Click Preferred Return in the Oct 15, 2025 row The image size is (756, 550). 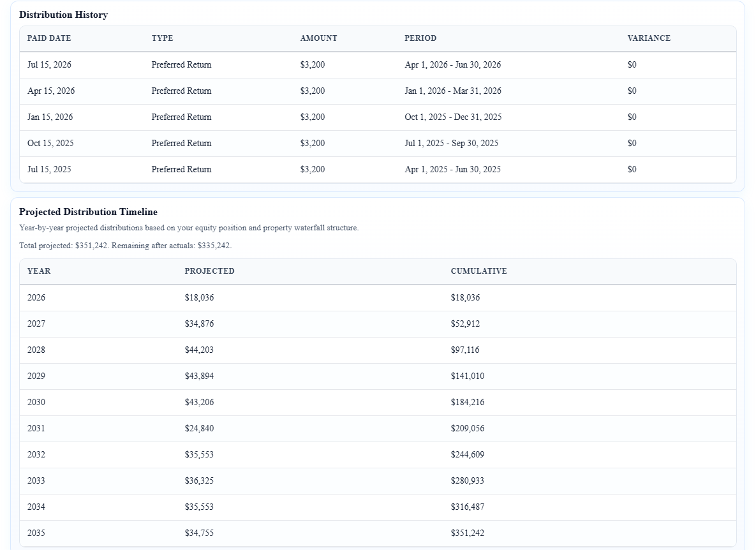click(181, 143)
